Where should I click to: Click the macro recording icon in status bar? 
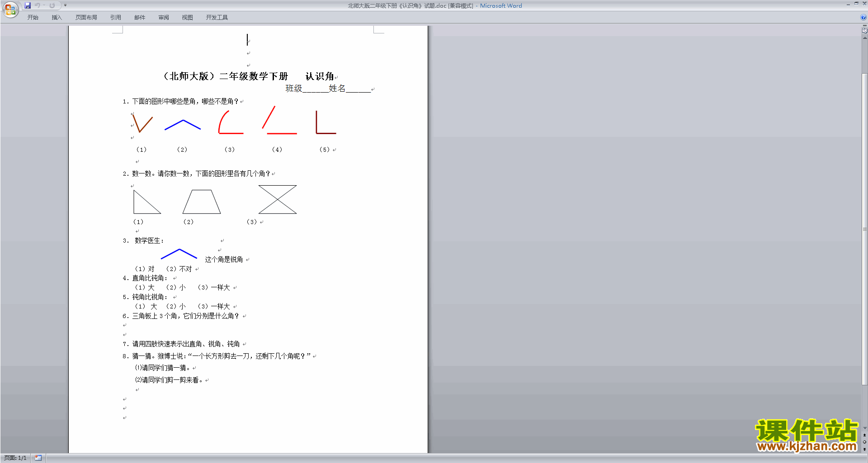pyautogui.click(x=38, y=458)
